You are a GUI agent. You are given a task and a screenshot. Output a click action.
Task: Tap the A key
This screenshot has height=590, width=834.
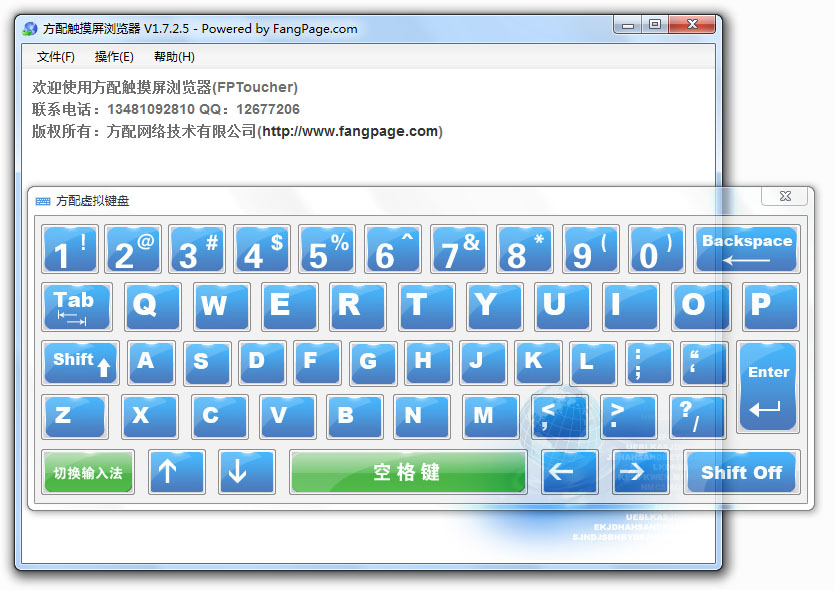(x=152, y=363)
